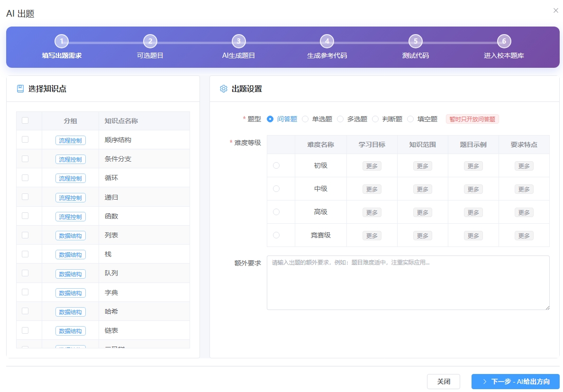
Task: Open 更多 for 中级 learning goals
Action: 372,189
